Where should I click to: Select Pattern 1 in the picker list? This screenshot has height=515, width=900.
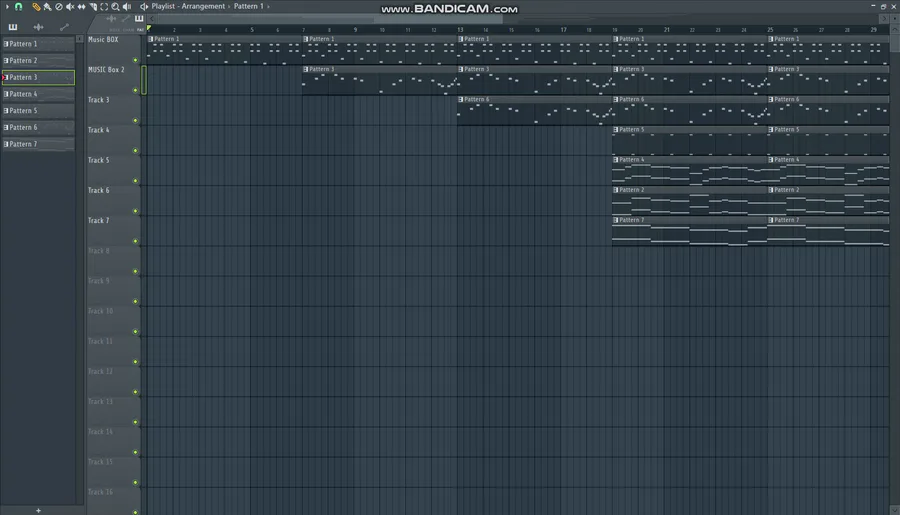(38, 44)
